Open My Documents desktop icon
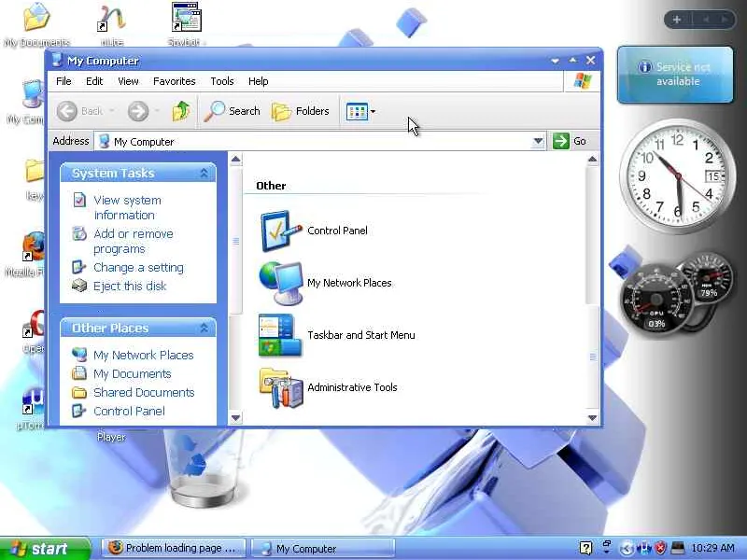Viewport: 747px width, 560px height. (x=36, y=25)
